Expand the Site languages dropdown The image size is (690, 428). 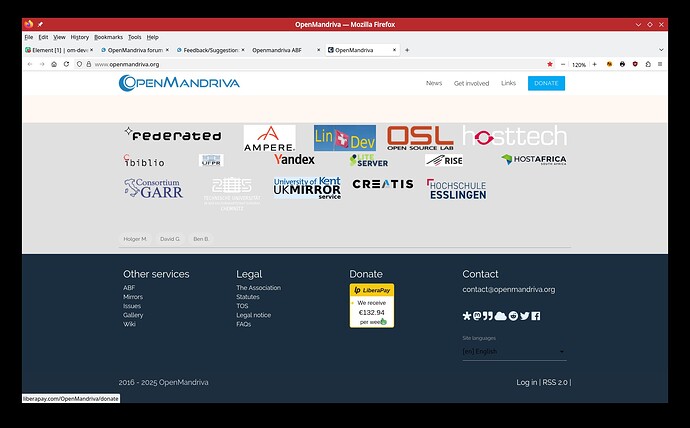pos(514,352)
